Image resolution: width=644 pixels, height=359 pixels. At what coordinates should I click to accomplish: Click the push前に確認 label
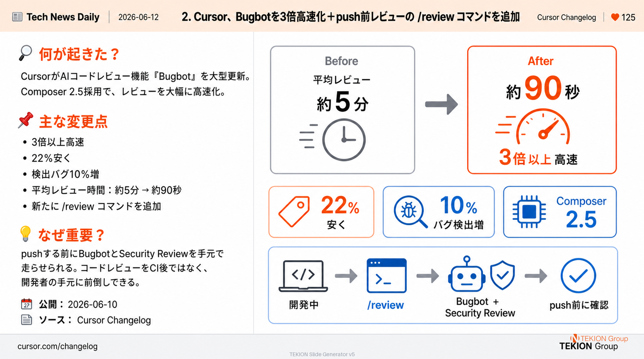pyautogui.click(x=579, y=305)
